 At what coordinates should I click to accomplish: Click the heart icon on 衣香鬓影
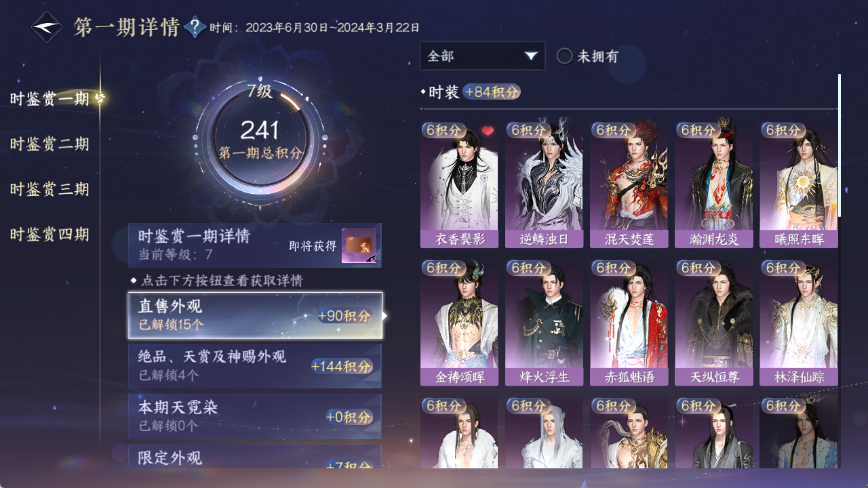(488, 131)
